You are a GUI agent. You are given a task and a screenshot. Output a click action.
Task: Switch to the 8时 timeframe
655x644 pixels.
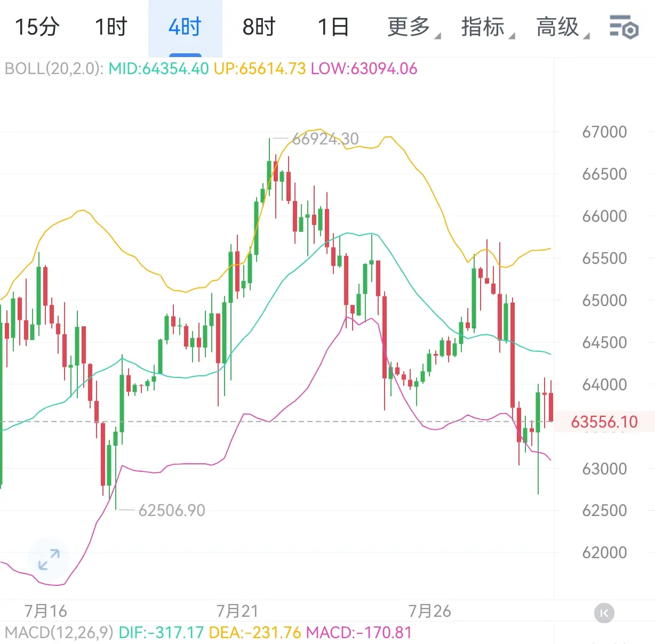pos(259,27)
